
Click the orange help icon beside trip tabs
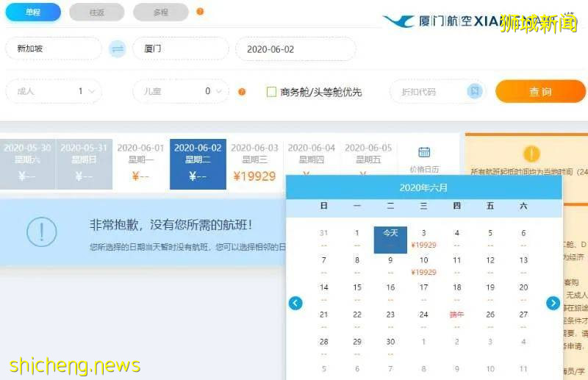201,12
